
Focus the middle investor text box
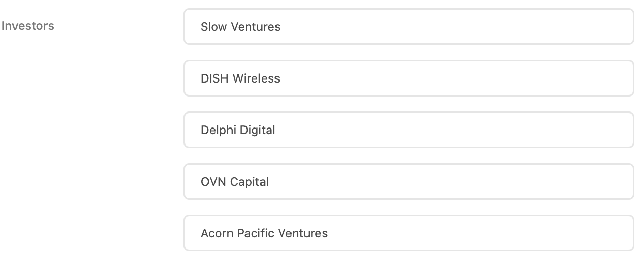408,130
